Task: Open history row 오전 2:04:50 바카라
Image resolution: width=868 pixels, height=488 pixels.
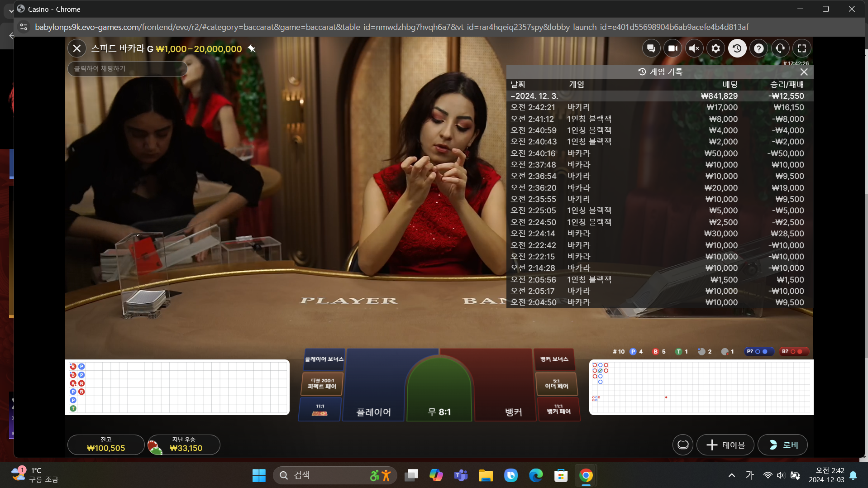Action: click(x=659, y=302)
